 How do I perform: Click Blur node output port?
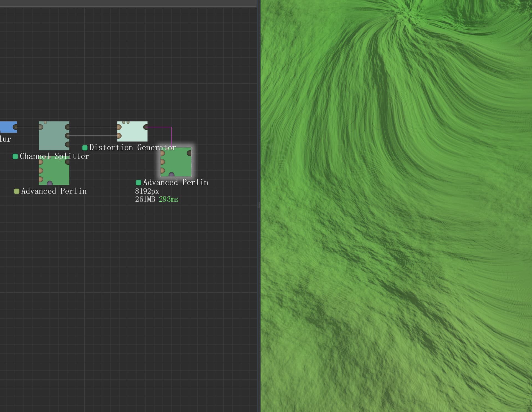(x=15, y=127)
